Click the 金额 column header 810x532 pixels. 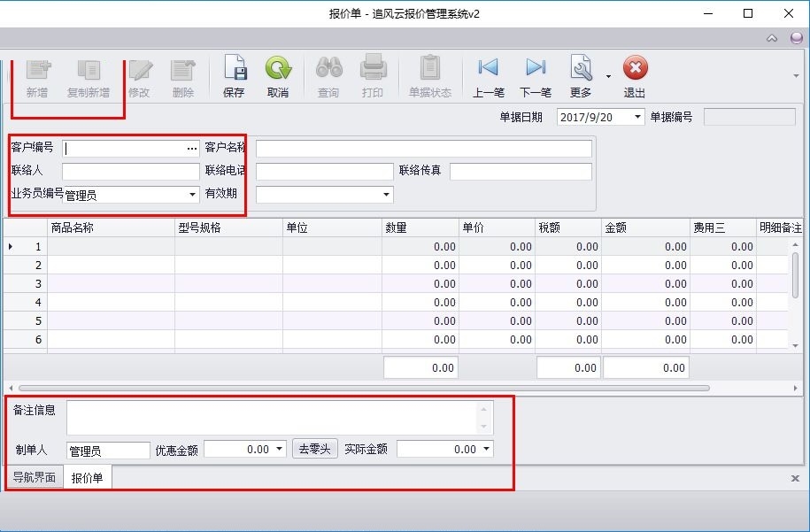[x=645, y=227]
